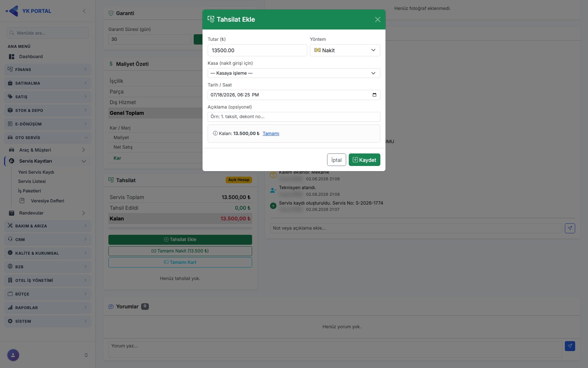This screenshot has height=368, width=588.
Task: Open Dashboard from the sidebar
Action: click(31, 57)
